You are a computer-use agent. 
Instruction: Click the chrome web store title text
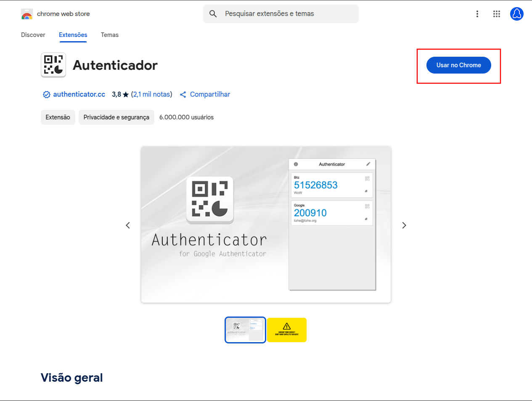64,14
